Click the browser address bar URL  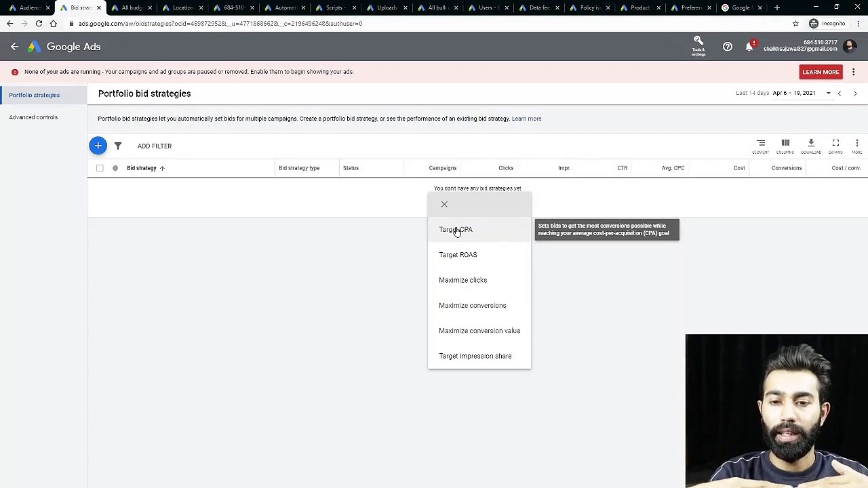pyautogui.click(x=220, y=23)
